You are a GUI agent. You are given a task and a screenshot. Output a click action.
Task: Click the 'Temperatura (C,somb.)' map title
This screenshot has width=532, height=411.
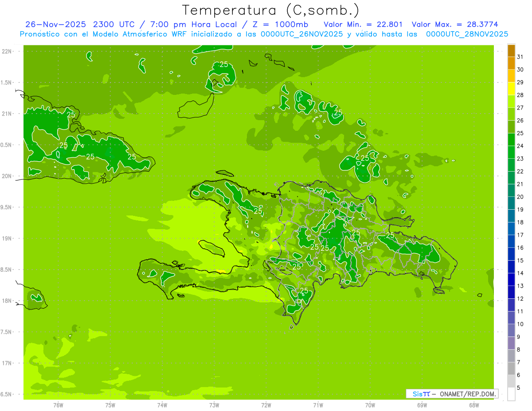[x=270, y=10]
